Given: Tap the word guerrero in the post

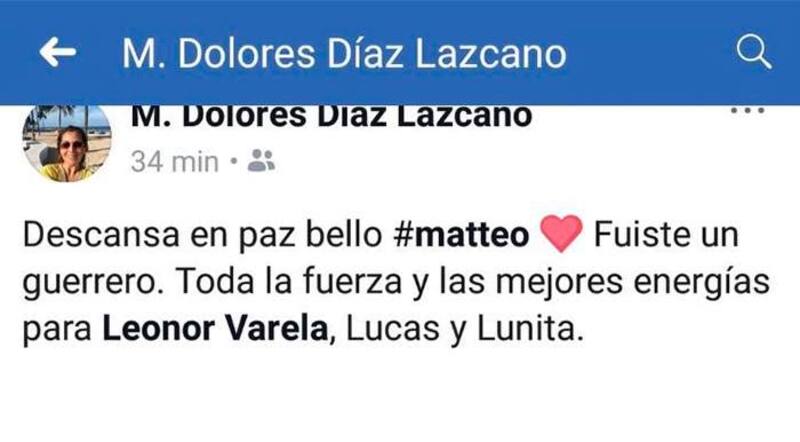Looking at the screenshot, I should [x=89, y=283].
